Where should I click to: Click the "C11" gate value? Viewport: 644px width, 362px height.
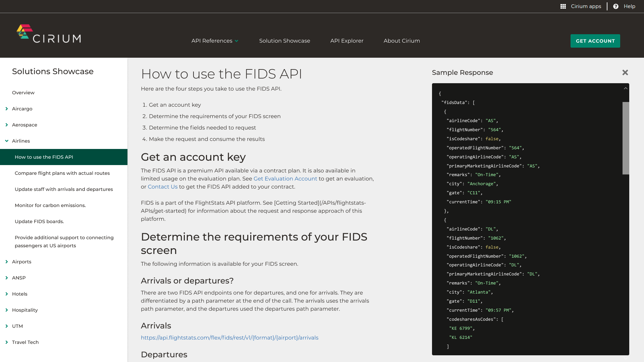click(474, 193)
